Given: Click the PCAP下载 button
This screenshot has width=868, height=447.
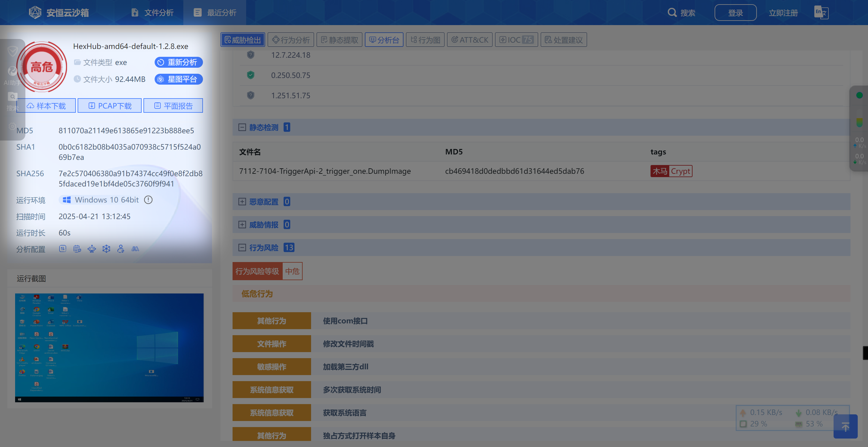Looking at the screenshot, I should [110, 106].
